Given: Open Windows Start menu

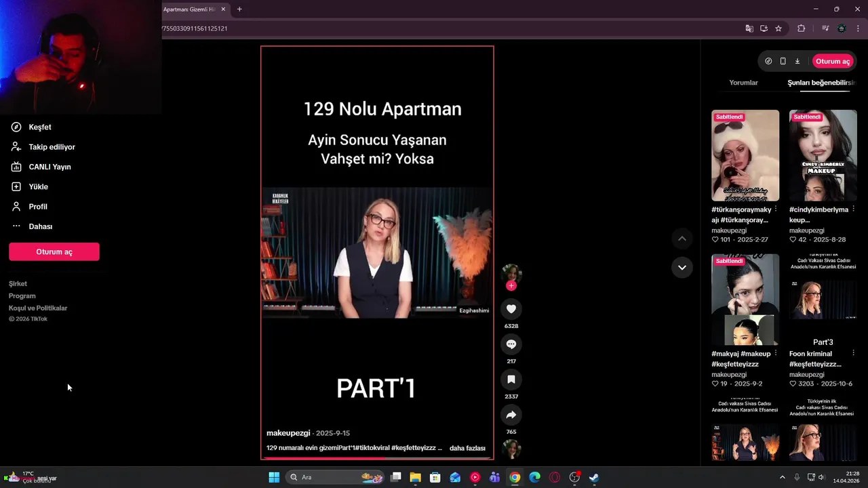Looking at the screenshot, I should (274, 477).
